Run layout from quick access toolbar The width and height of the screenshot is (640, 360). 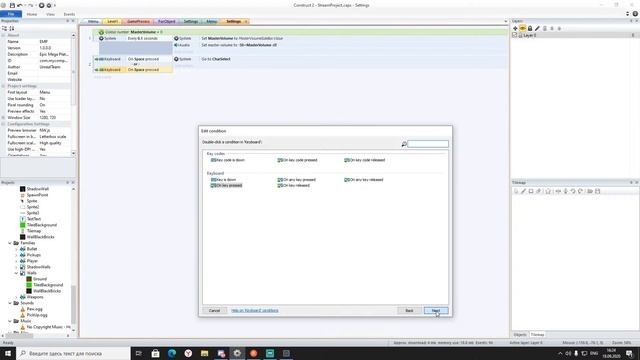(x=41, y=5)
